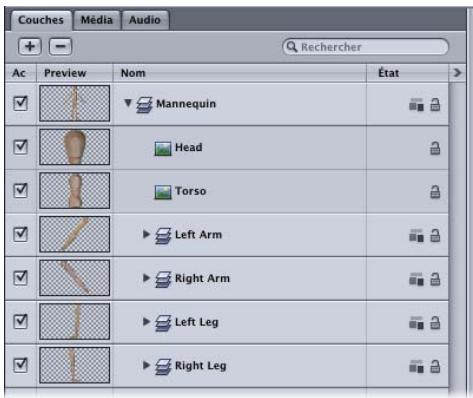The height and width of the screenshot is (398, 473).
Task: Click the Right Arm fixed-resolution state icon
Action: pos(416,279)
